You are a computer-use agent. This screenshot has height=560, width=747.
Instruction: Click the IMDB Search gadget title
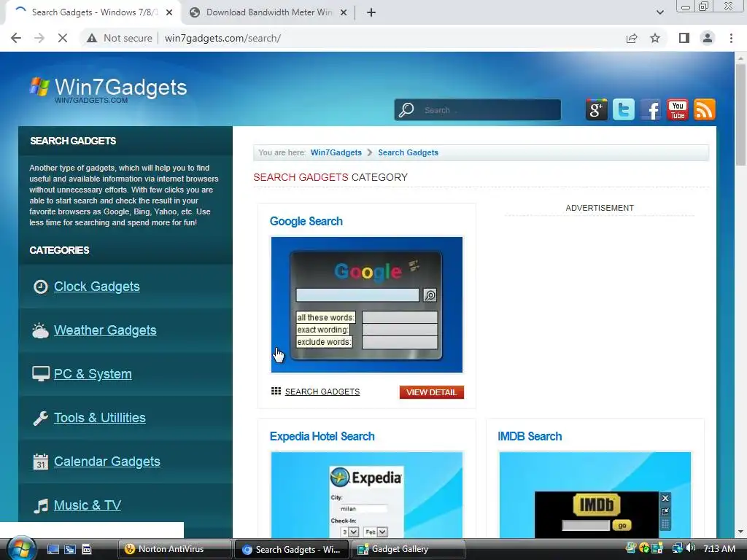click(x=530, y=436)
